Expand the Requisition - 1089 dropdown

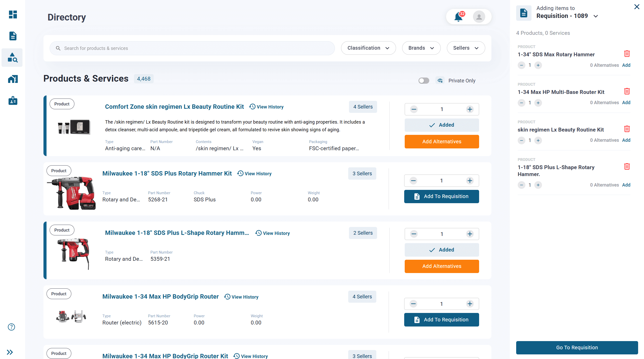coord(596,16)
